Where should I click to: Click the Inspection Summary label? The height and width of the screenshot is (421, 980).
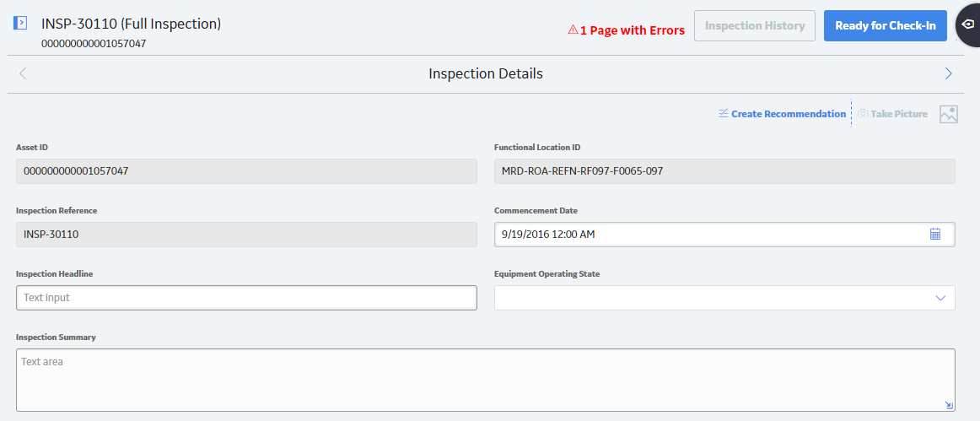point(56,337)
